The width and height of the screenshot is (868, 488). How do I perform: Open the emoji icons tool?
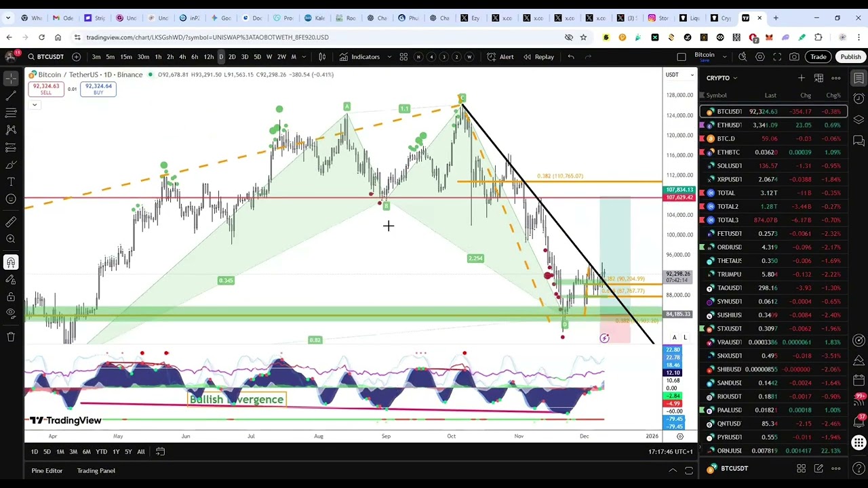[11, 199]
